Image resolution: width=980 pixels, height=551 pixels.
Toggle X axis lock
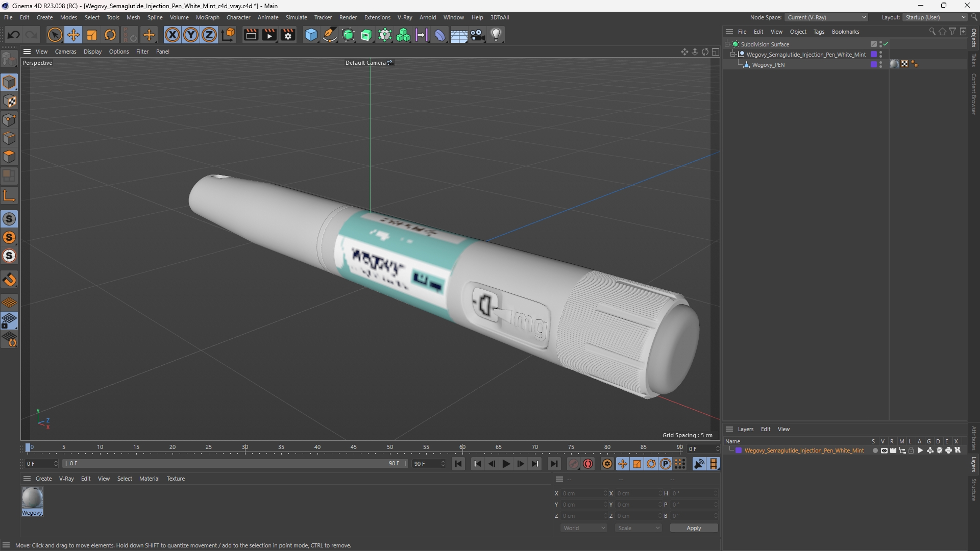tap(173, 35)
